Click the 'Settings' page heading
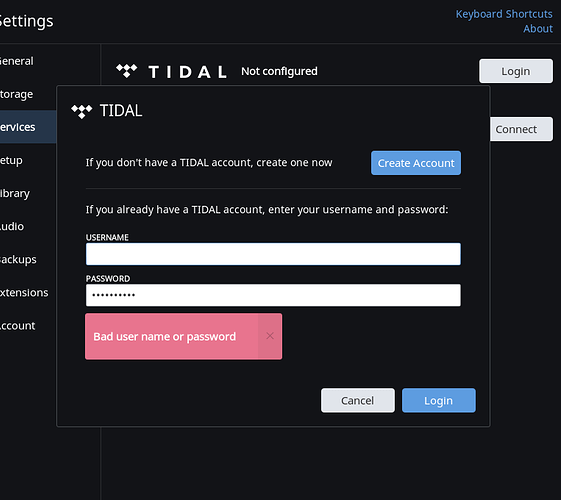The image size is (561, 500). (26, 21)
